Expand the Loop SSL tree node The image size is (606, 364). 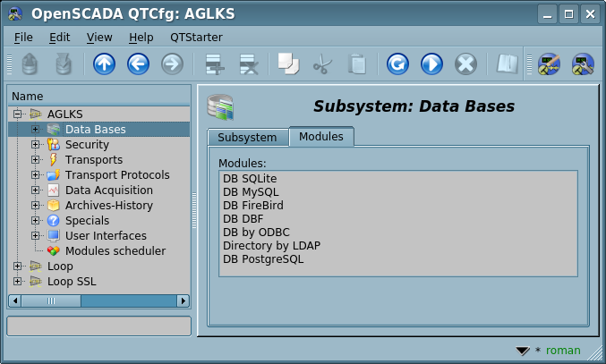tap(18, 282)
